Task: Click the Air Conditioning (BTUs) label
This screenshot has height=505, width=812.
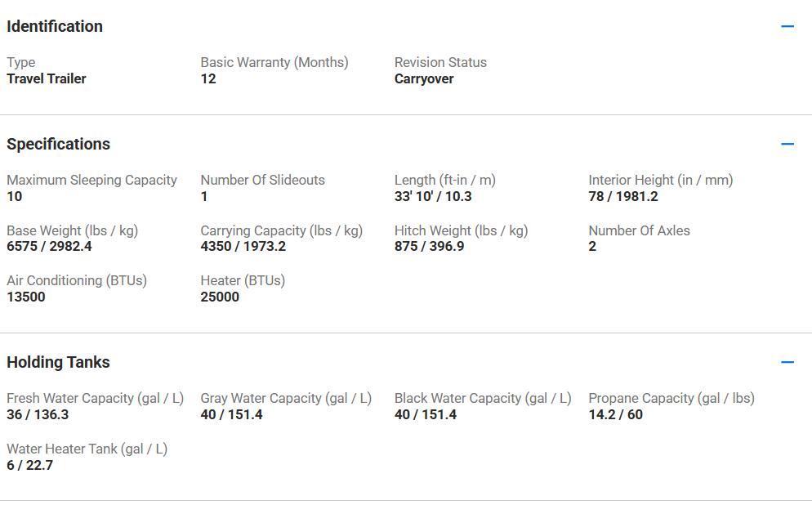Action: click(x=77, y=280)
